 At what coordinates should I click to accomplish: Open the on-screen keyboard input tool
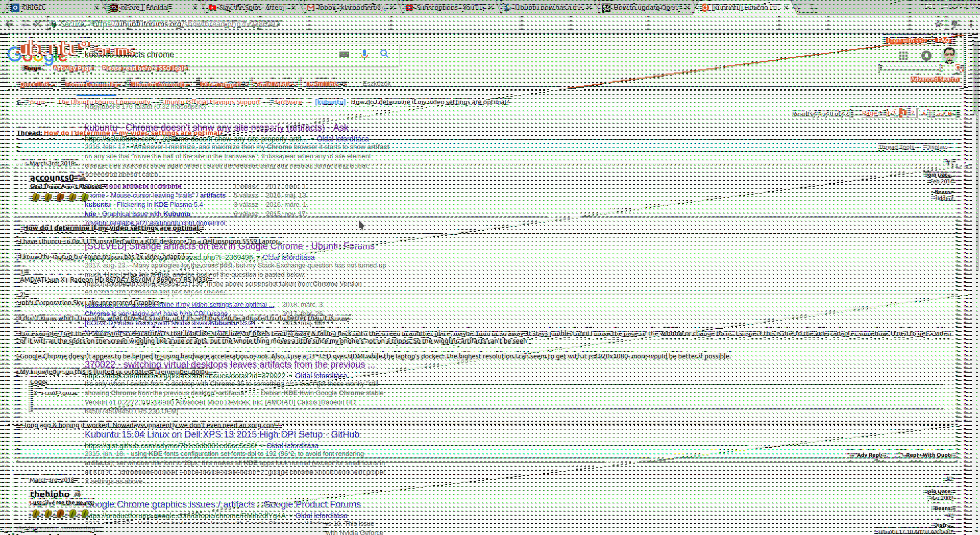click(345, 54)
